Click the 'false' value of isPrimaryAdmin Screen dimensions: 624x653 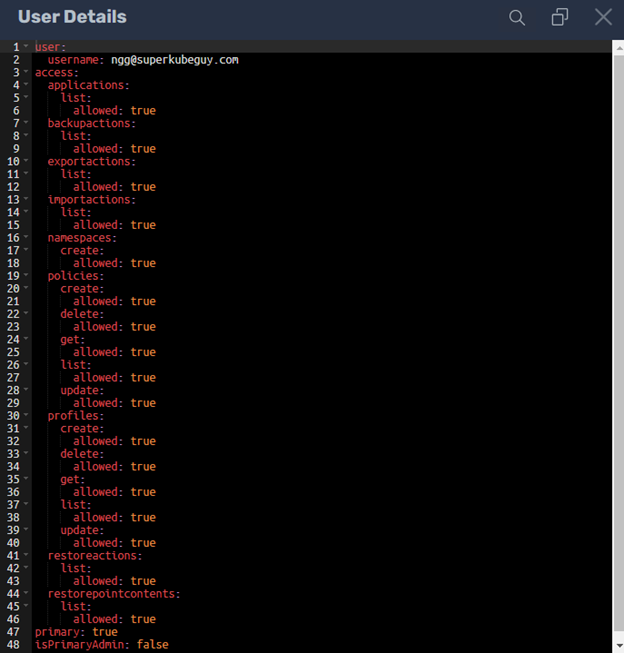point(153,645)
